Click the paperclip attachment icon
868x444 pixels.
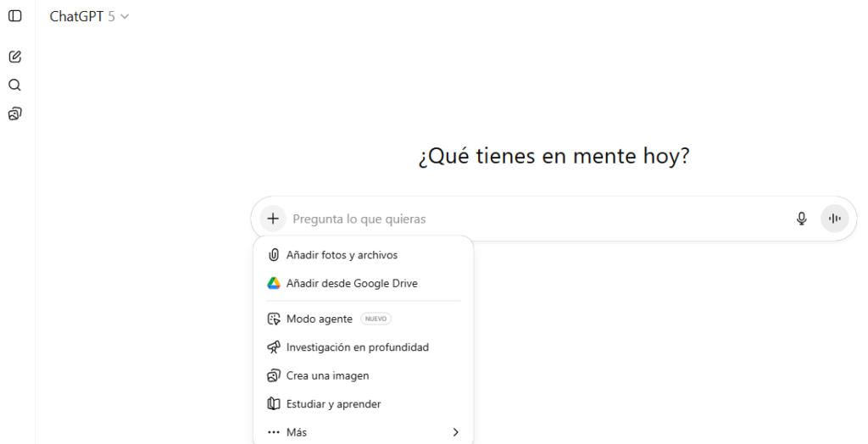(x=274, y=255)
